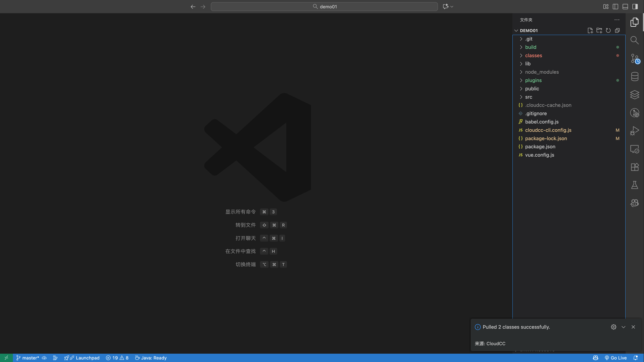The height and width of the screenshot is (362, 644).
Task: Open the Source Control view
Action: tap(634, 59)
